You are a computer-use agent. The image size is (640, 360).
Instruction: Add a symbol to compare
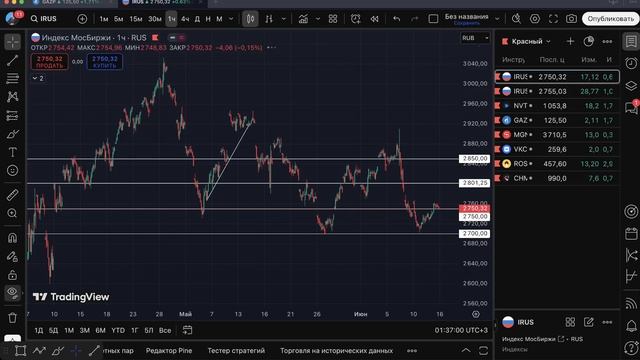[x=82, y=19]
